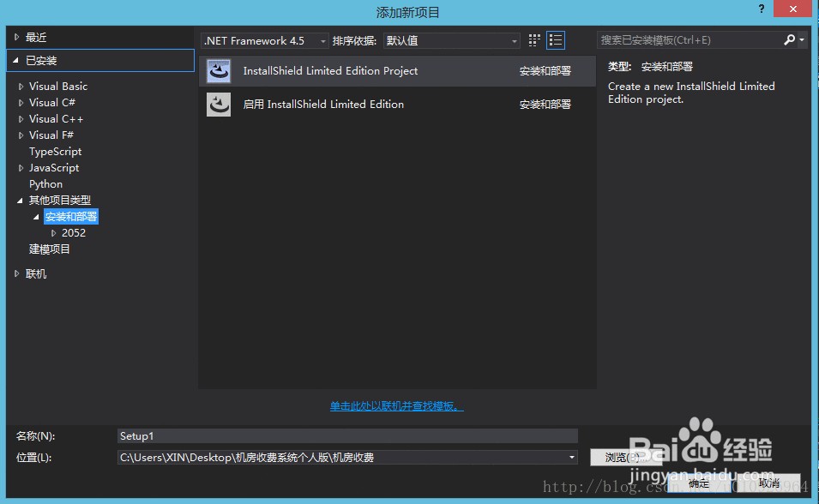
Task: Expand the Visual C++ node
Action: (x=21, y=119)
